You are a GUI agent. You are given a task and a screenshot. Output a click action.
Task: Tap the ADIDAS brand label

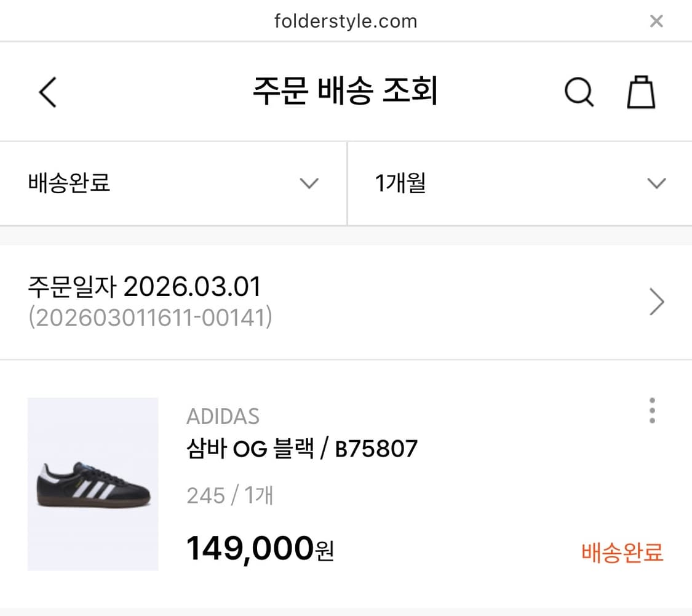pos(223,416)
